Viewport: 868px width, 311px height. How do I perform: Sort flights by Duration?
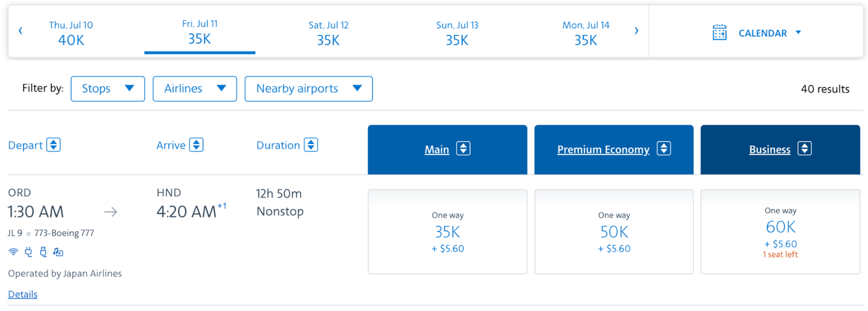[310, 145]
